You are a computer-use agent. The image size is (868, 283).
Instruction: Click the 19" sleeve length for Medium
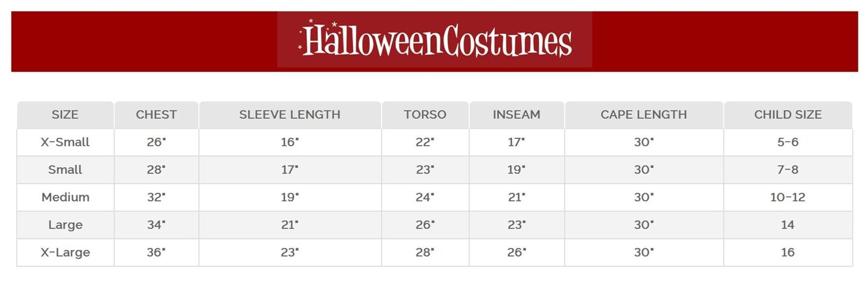tap(290, 197)
